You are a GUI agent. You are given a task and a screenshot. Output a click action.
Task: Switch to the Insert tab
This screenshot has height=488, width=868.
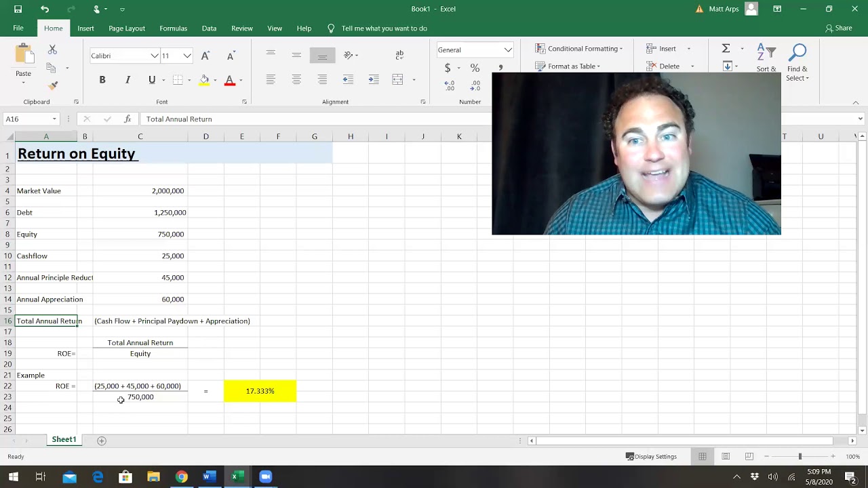(x=85, y=28)
